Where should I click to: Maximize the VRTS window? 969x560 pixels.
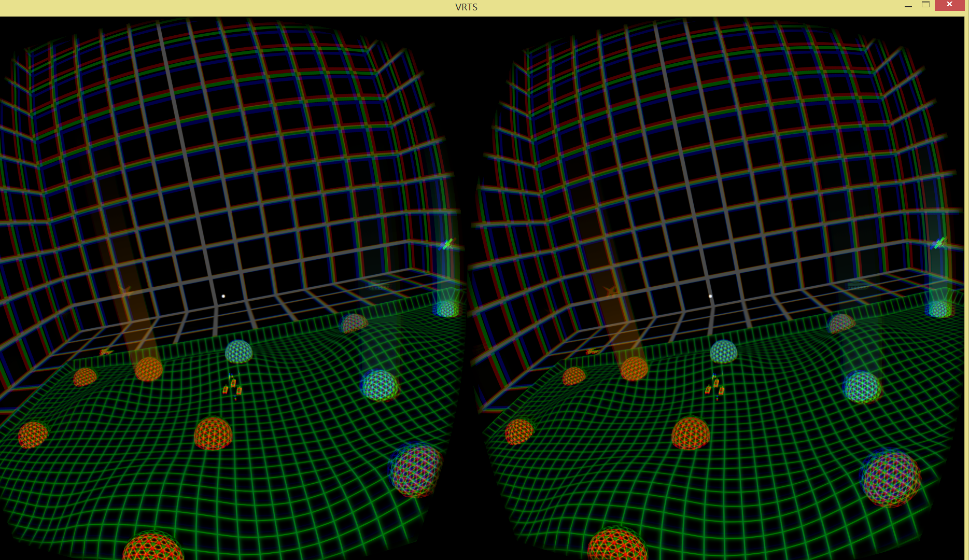[x=925, y=5]
